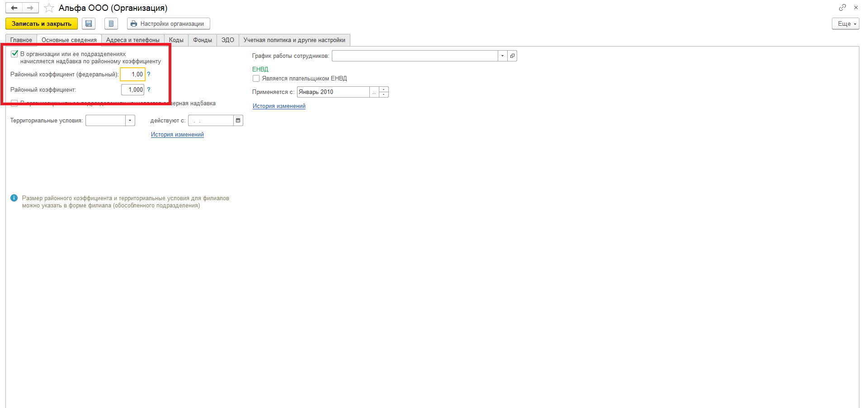Click the действуют с date field
Screen dimensions: 868x408
click(x=211, y=120)
